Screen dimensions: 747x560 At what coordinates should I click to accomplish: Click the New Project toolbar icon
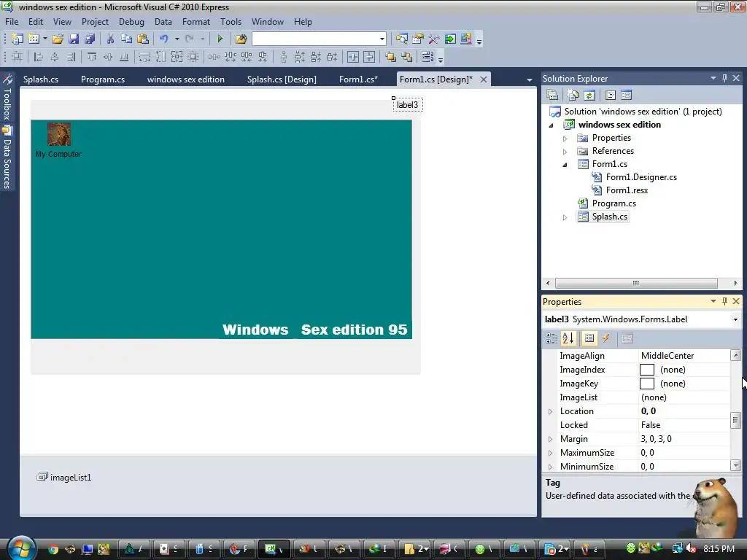point(18,39)
